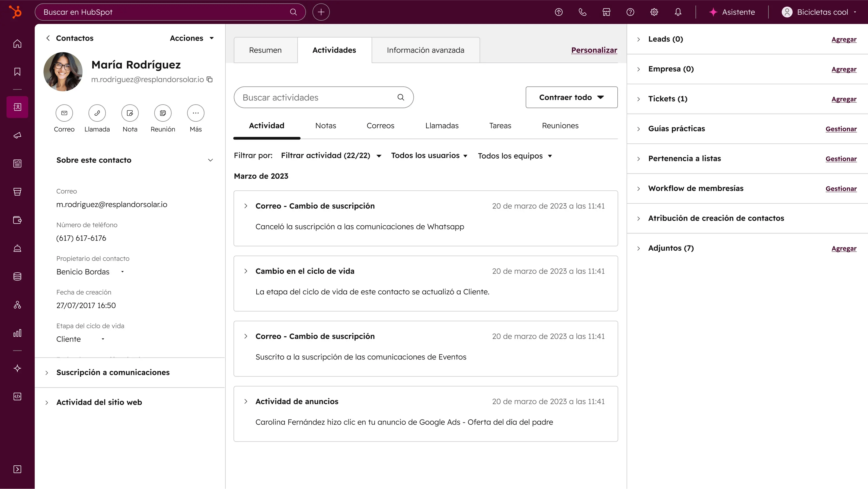
Task: Open the Asistente button
Action: [x=732, y=12]
